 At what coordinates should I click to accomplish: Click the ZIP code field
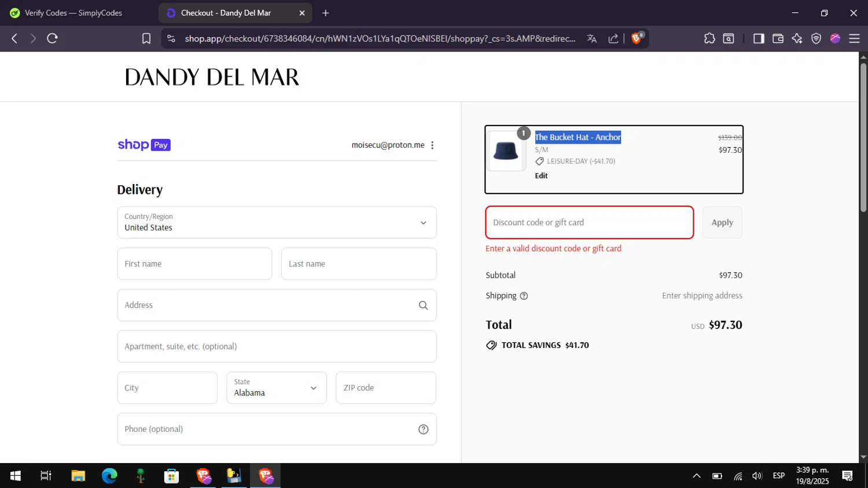click(x=386, y=388)
